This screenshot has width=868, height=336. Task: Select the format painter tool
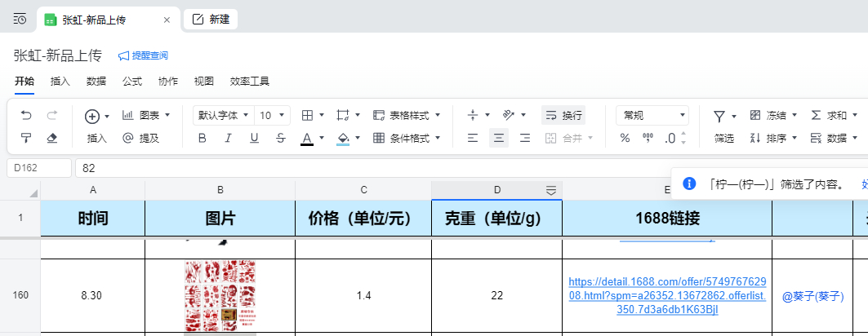pos(26,138)
